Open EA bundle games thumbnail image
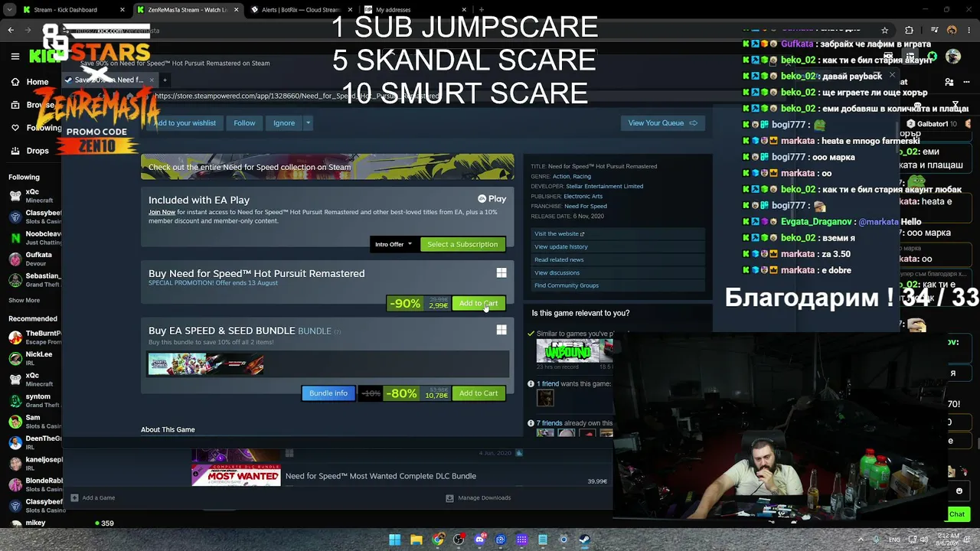The width and height of the screenshot is (980, 551). point(206,364)
